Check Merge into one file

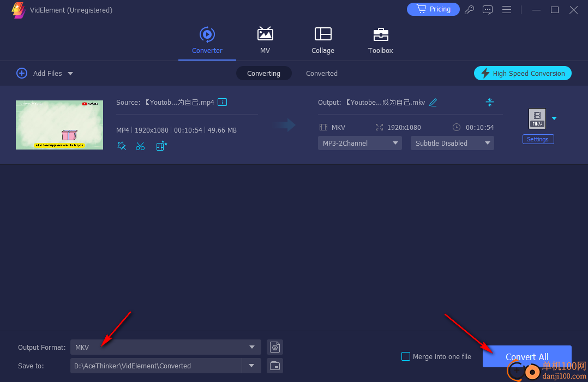406,356
